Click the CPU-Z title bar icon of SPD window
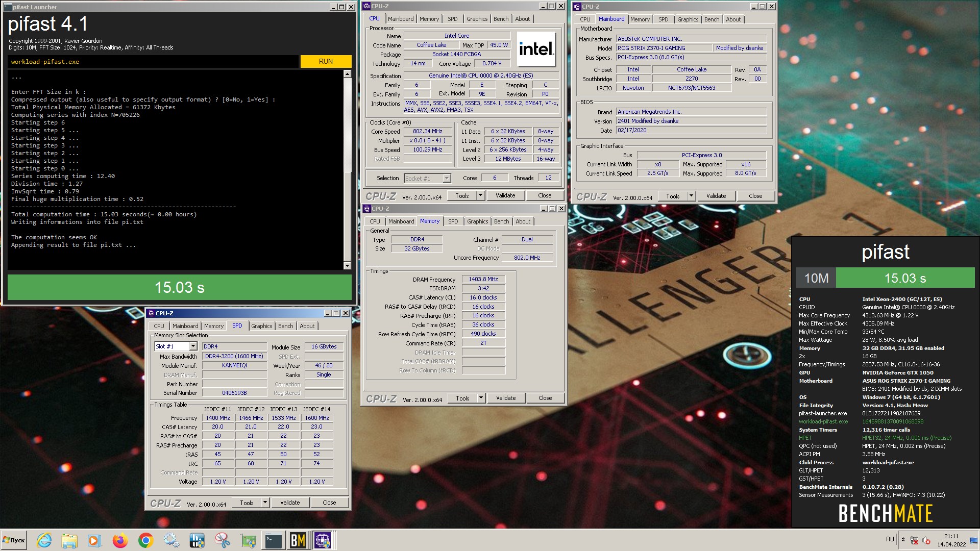 151,313
